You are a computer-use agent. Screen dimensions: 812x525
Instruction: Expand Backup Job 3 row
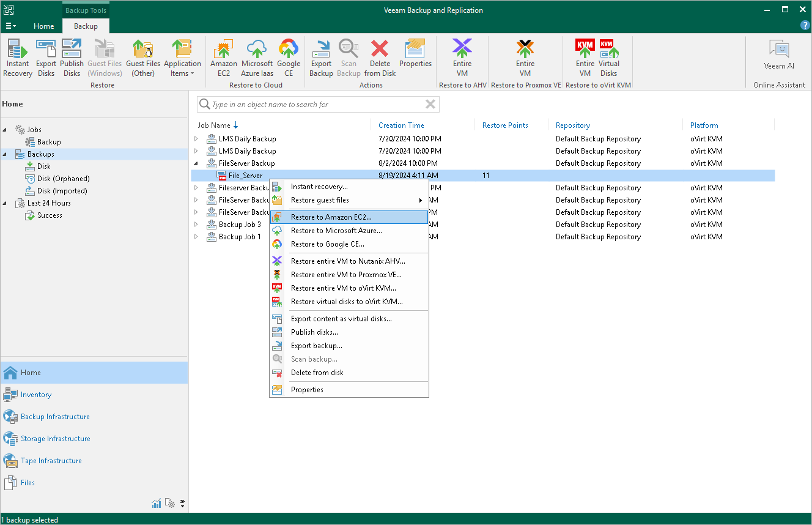196,225
